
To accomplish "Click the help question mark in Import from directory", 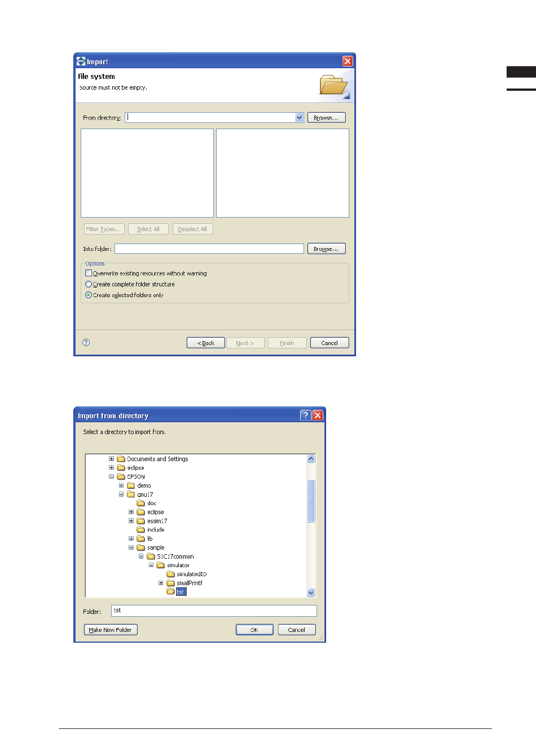I will coord(305,415).
